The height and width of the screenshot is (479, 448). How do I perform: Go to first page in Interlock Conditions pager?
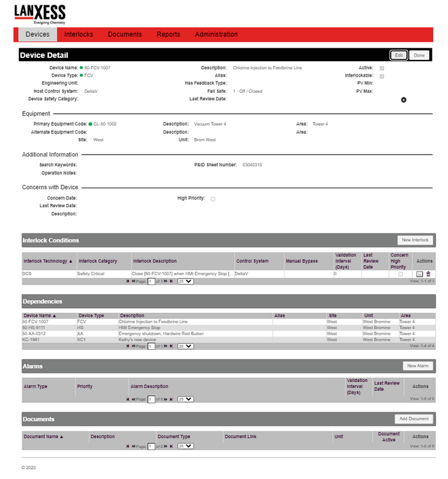(128, 281)
